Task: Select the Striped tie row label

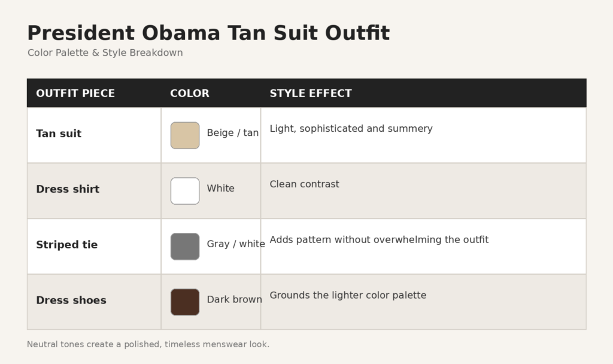Action: (x=67, y=245)
